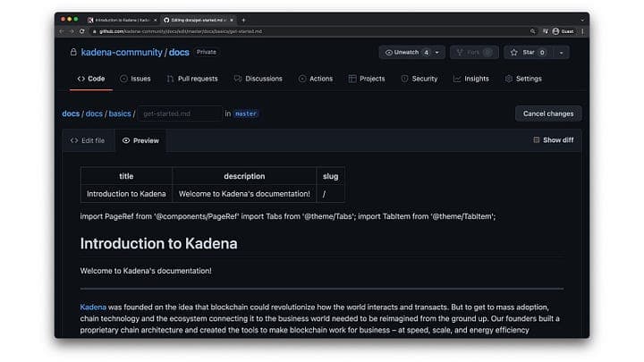Image resolution: width=644 pixels, height=362 pixels.
Task: Click the "Welcome to Kadena's documentation!" table cell
Action: 244,194
